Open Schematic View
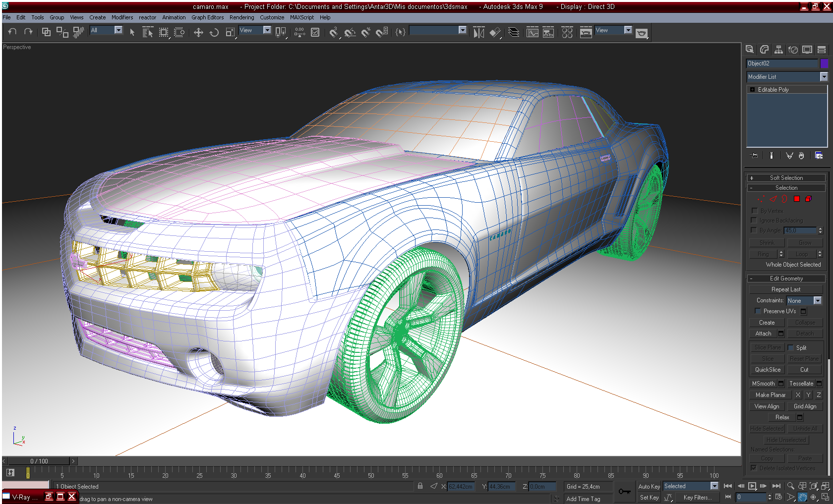The height and width of the screenshot is (504, 833). (x=548, y=32)
